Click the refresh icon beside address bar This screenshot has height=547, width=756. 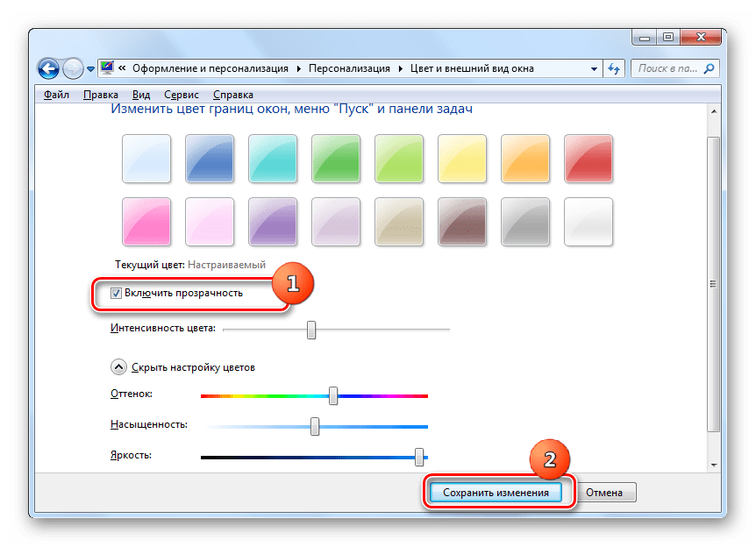tap(614, 68)
